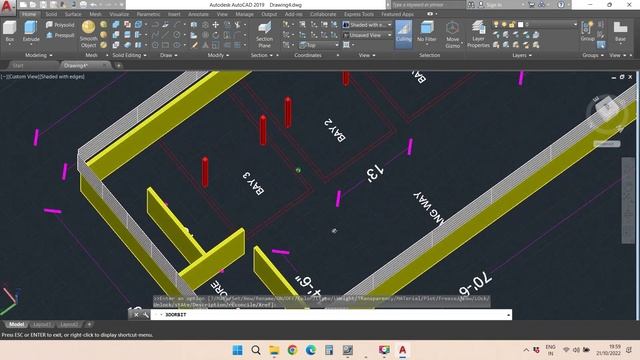Start the Presspull tool
Screen dimensions: 640x360
pos(60,36)
